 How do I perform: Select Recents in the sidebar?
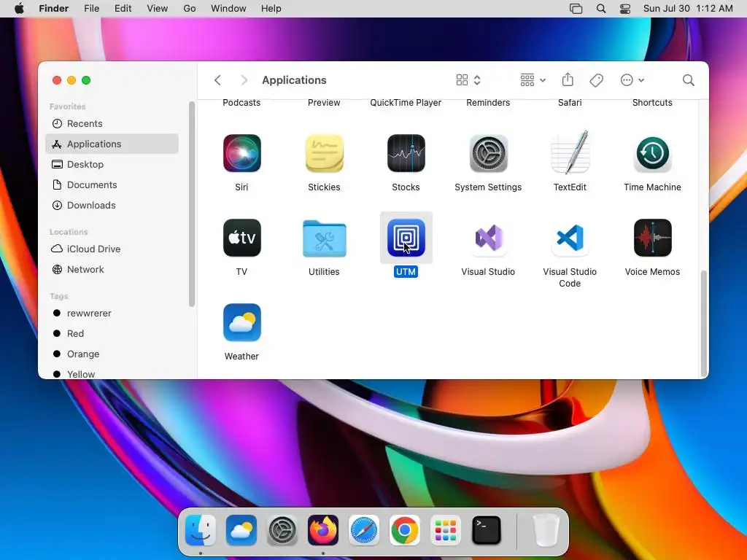[x=112, y=123]
